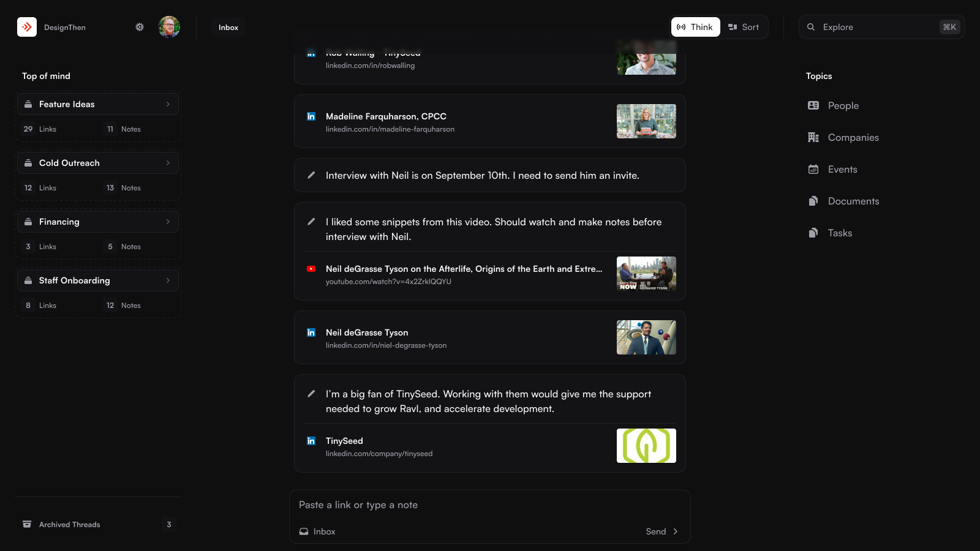Click '8 Links' under Staff Onboarding
Image resolution: width=980 pixels, height=551 pixels.
coord(40,305)
